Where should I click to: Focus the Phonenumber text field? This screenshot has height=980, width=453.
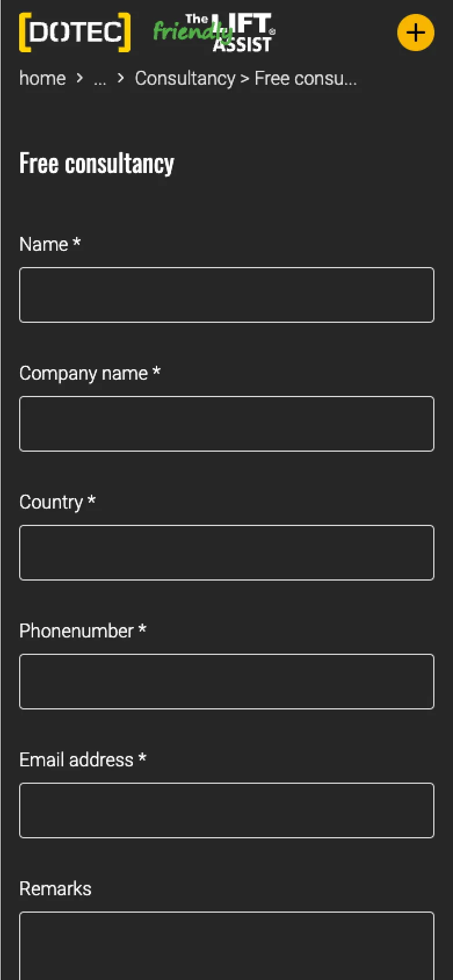(x=226, y=682)
